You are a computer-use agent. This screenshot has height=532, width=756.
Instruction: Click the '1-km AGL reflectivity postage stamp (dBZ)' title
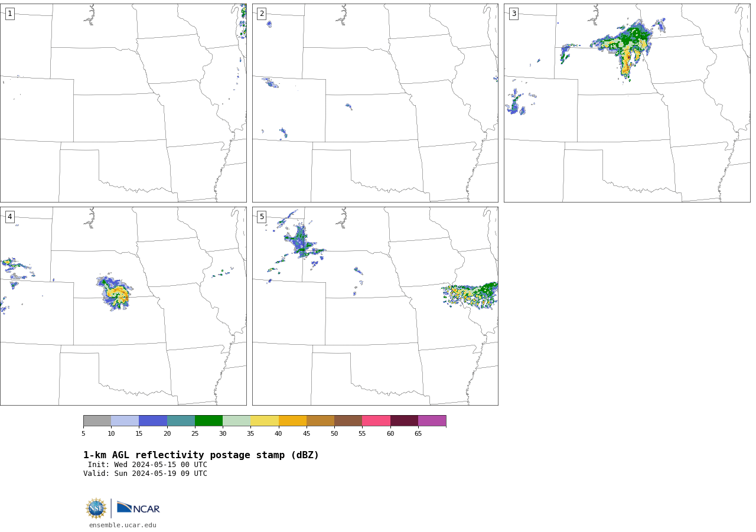coord(201,455)
